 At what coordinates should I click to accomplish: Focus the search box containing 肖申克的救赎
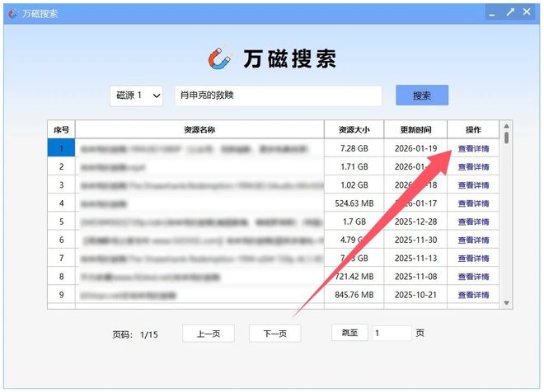pos(279,96)
